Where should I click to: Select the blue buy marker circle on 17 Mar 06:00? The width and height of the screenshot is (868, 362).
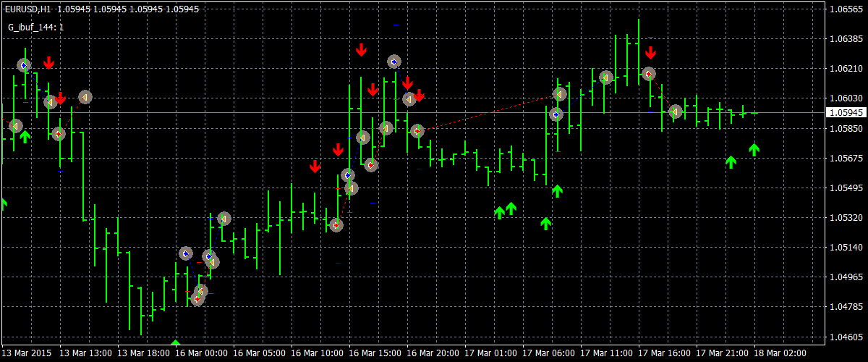556,114
